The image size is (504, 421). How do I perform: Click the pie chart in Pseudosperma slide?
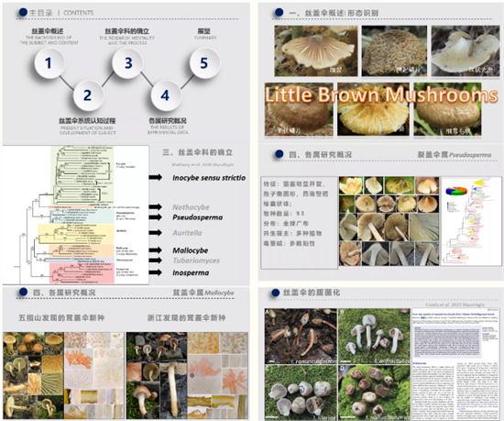pyautogui.click(x=456, y=191)
